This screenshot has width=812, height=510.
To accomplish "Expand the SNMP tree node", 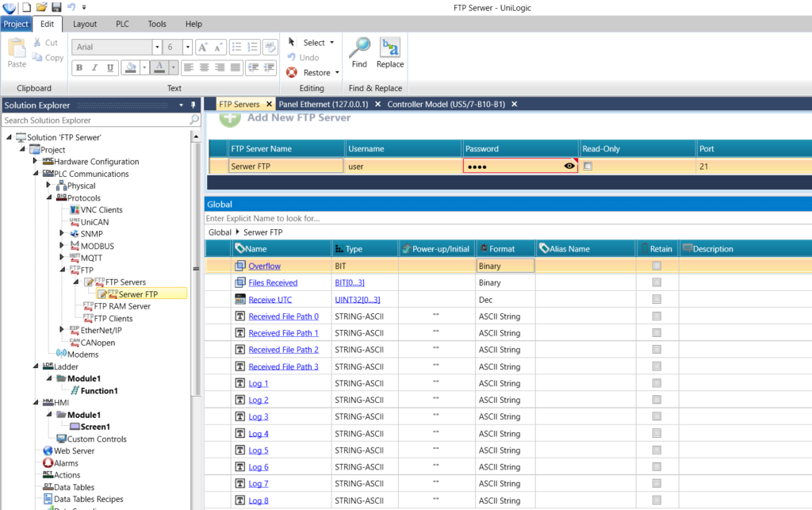I will tap(62, 233).
